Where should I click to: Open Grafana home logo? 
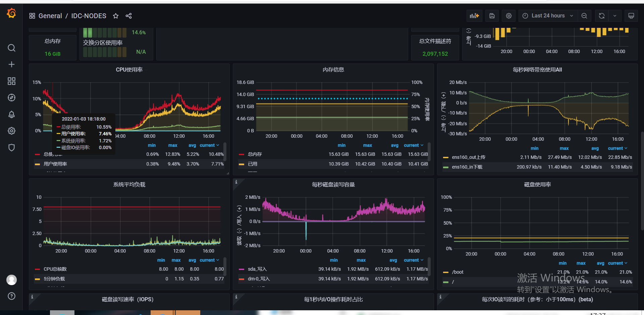[x=11, y=13]
